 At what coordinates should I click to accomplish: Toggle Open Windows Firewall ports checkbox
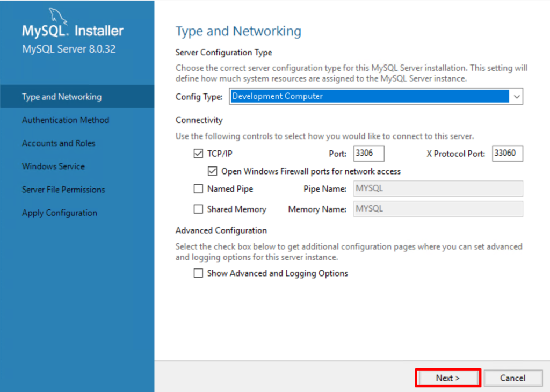[x=212, y=171]
